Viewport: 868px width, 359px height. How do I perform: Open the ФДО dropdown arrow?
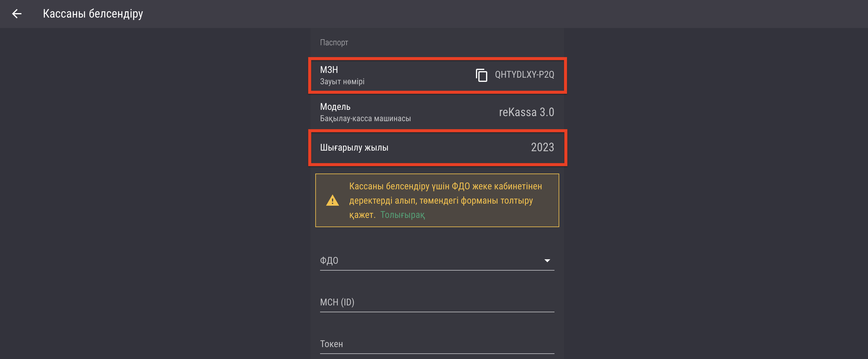(547, 260)
